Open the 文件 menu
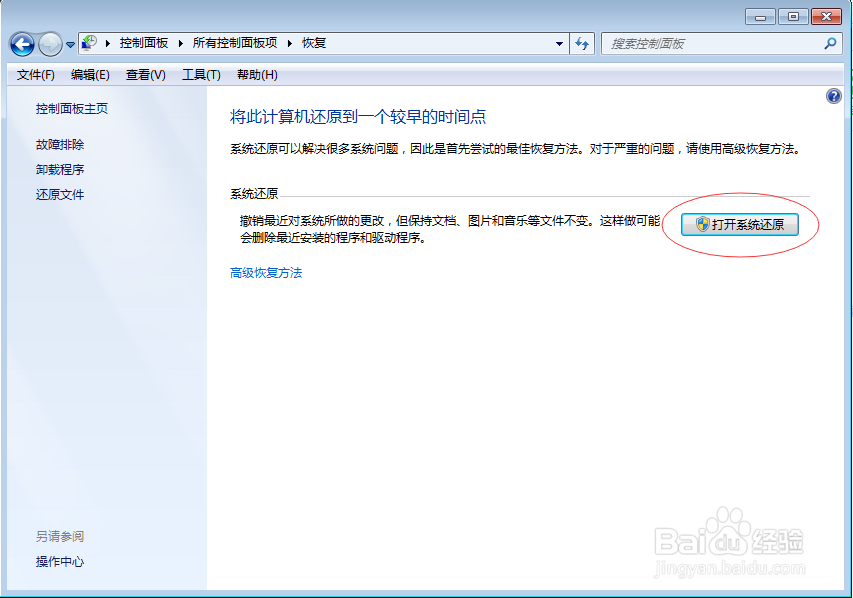The height and width of the screenshot is (598, 853). (x=30, y=74)
